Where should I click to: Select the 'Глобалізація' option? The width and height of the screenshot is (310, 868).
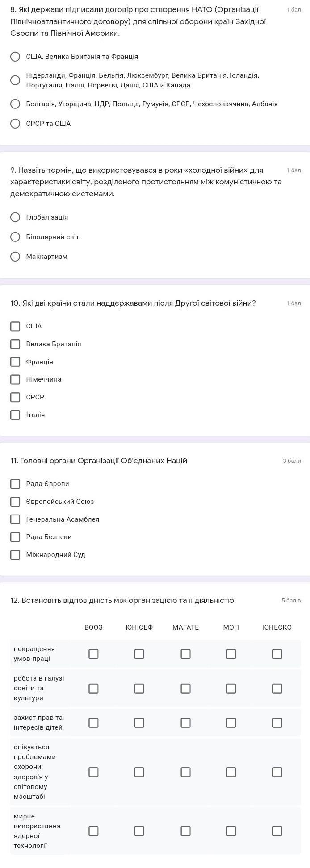click(x=15, y=217)
